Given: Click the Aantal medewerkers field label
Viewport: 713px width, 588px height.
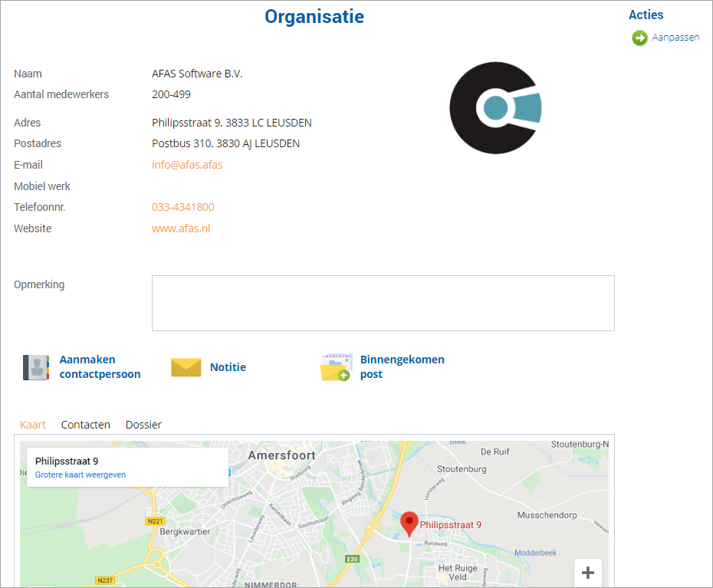Looking at the screenshot, I should pyautogui.click(x=61, y=94).
